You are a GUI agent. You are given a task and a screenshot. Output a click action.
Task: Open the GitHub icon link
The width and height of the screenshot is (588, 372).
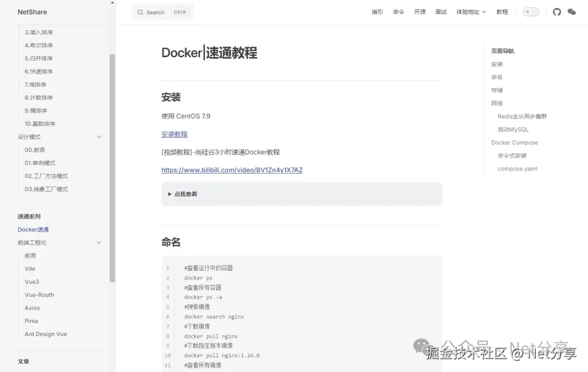click(x=557, y=12)
